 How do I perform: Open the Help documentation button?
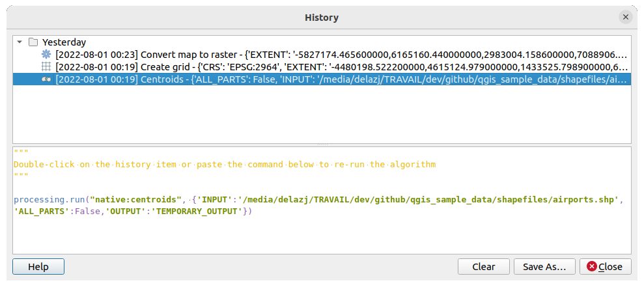[x=38, y=267]
